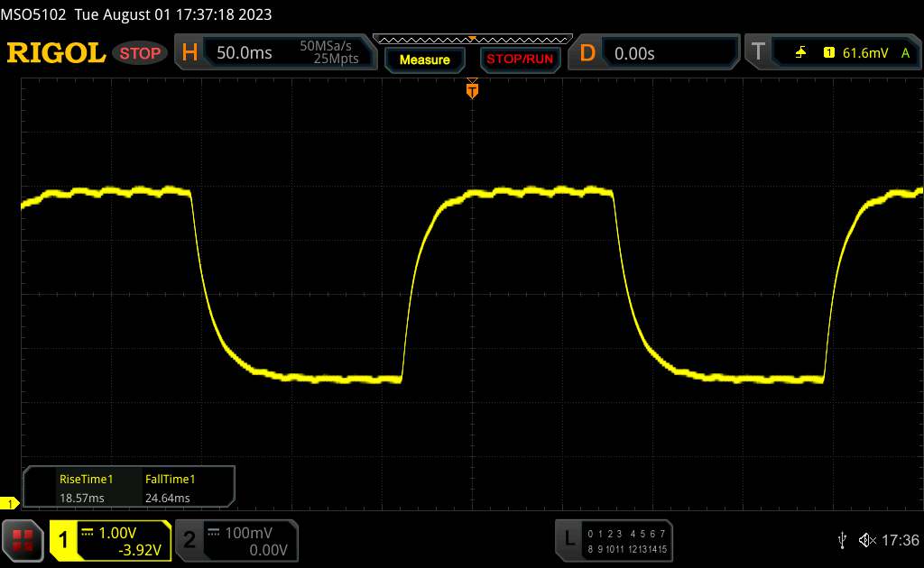
Task: Tap channel 1 offset -3.92V
Action: [x=140, y=550]
